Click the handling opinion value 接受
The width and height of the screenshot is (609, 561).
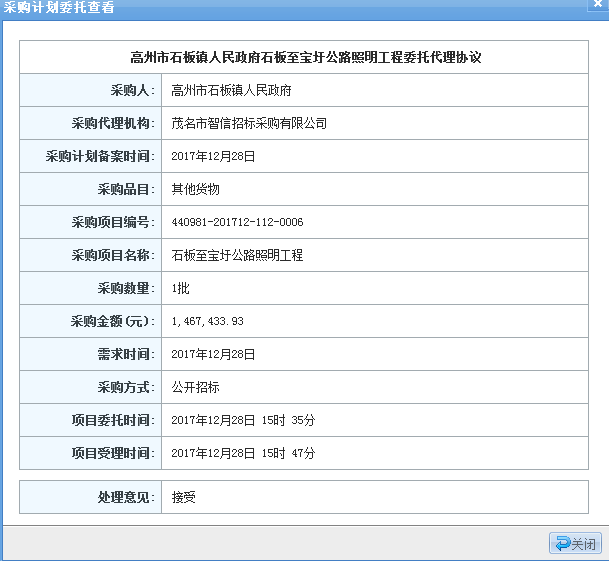point(183,497)
